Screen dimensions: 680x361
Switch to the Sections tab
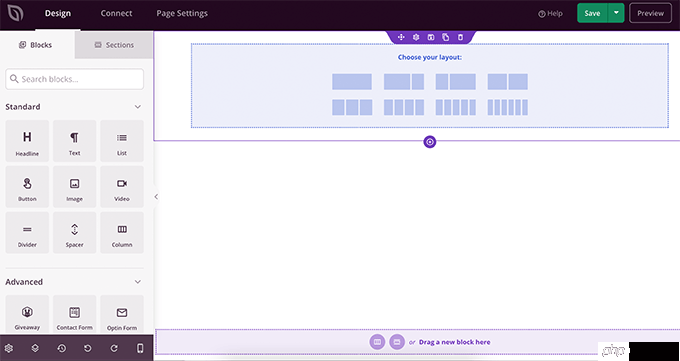pyautogui.click(x=114, y=45)
